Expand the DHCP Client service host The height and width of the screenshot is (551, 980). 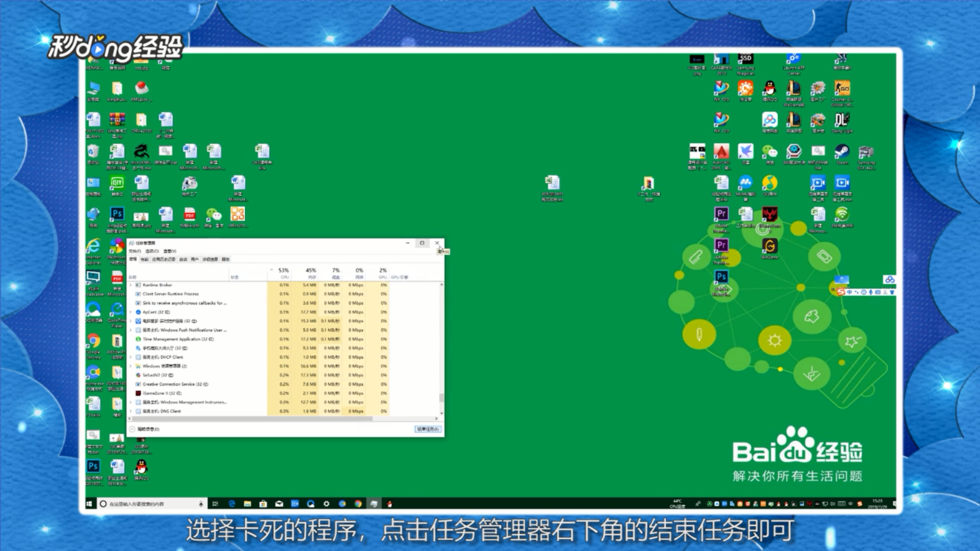[130, 357]
